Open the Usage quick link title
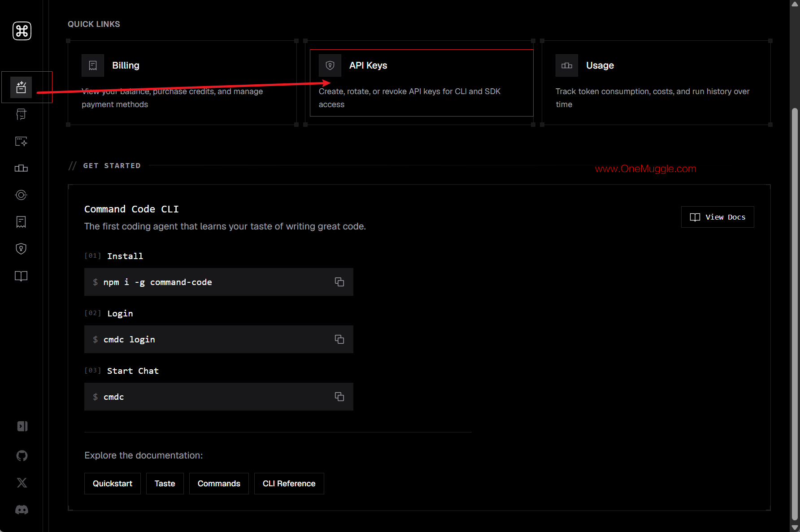Image resolution: width=800 pixels, height=532 pixels. (600, 65)
